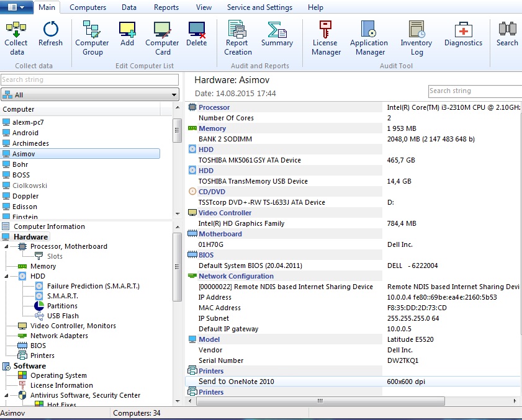Open the Service and Settings tab
This screenshot has width=522, height=420.
pos(259,7)
